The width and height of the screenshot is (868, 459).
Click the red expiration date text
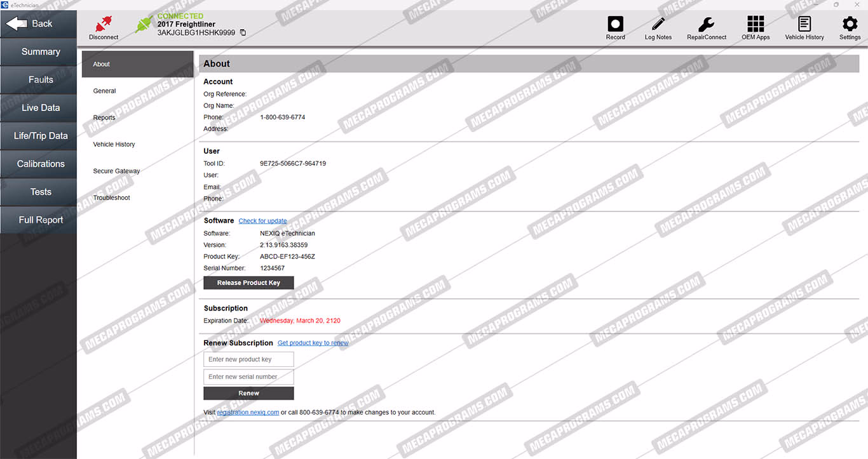point(300,321)
